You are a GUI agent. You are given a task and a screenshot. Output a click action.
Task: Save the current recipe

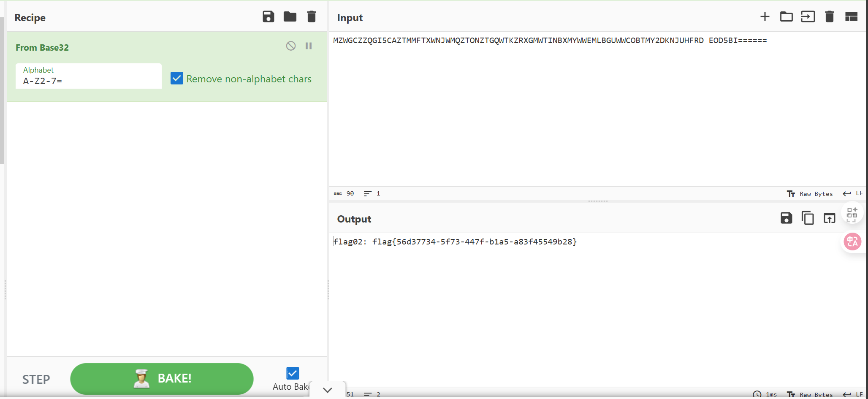[269, 17]
